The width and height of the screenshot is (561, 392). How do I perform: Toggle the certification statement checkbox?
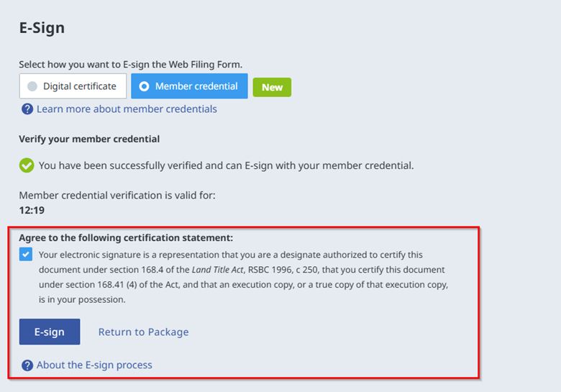(x=27, y=255)
